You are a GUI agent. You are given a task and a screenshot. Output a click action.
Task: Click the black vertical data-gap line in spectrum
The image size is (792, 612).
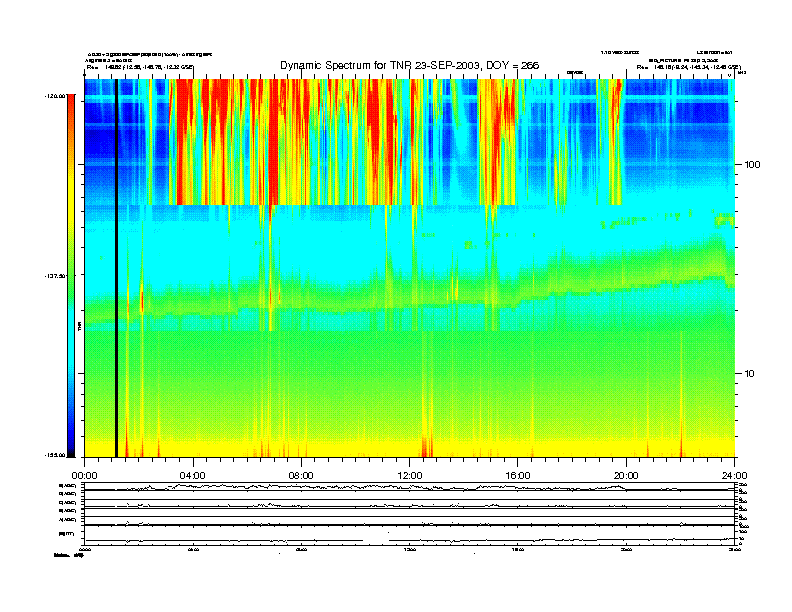click(116, 268)
